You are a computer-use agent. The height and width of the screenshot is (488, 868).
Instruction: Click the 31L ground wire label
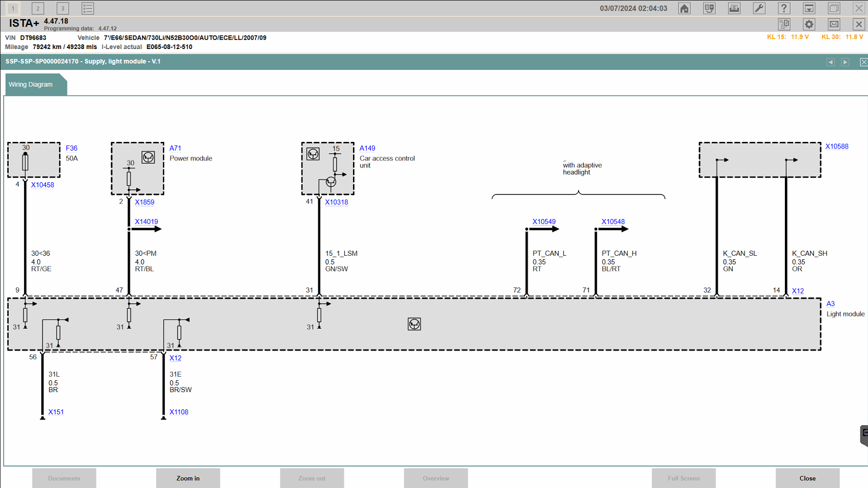(54, 374)
